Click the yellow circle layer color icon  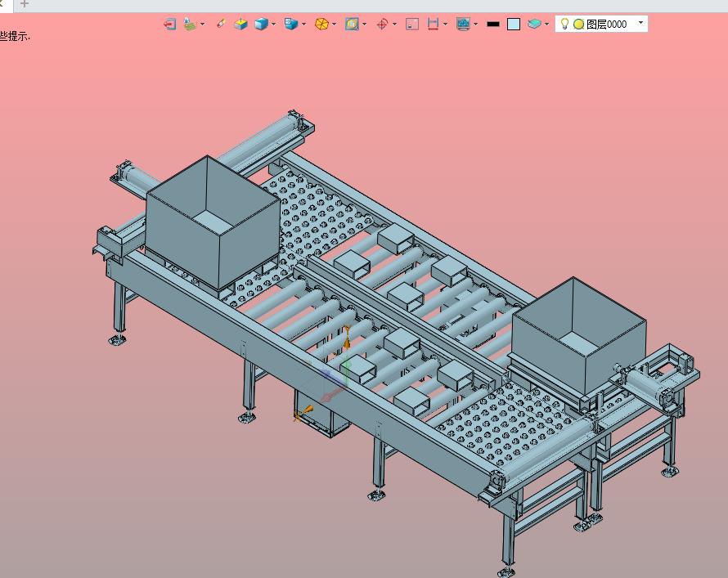pos(578,25)
